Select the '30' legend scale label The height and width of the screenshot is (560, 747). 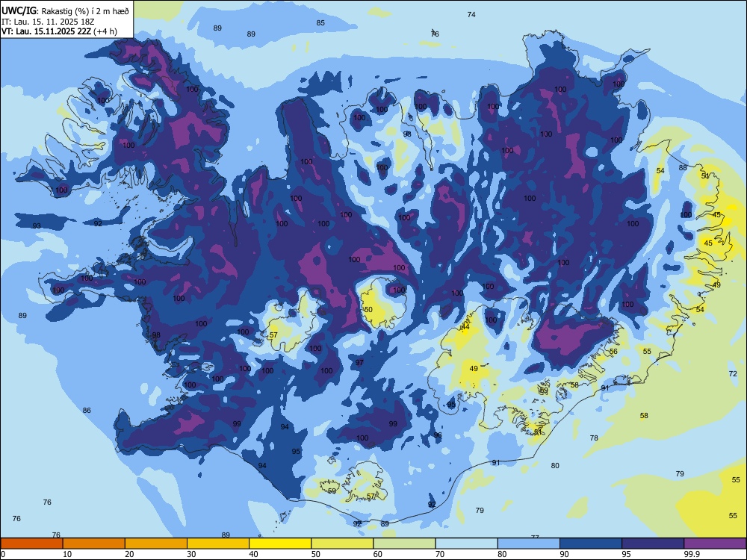pos(191,554)
